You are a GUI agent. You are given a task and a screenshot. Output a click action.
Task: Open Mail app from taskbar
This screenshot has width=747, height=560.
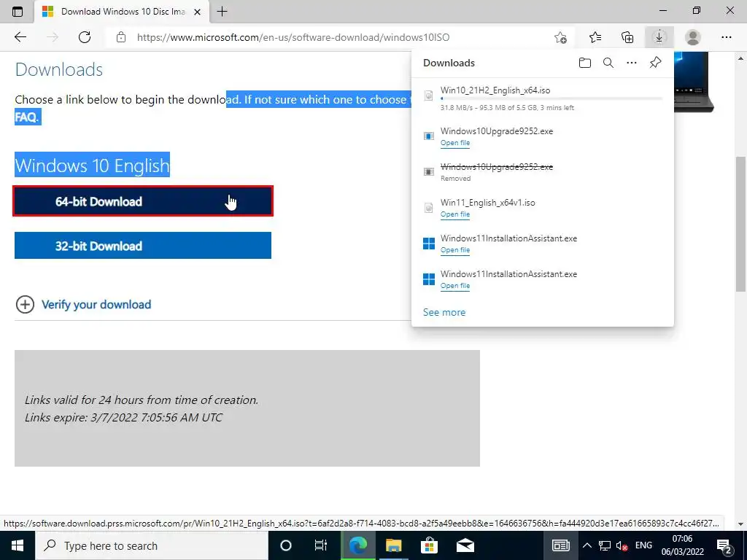point(465,545)
